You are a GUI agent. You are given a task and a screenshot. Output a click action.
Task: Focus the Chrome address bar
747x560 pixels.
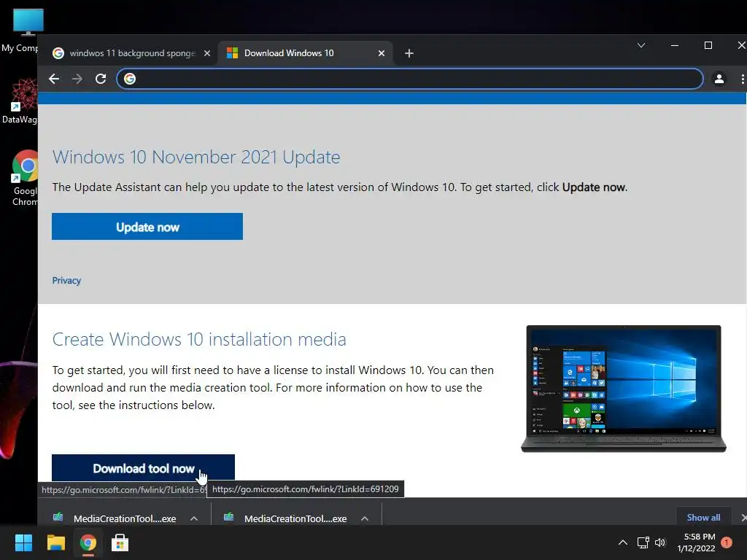point(410,79)
